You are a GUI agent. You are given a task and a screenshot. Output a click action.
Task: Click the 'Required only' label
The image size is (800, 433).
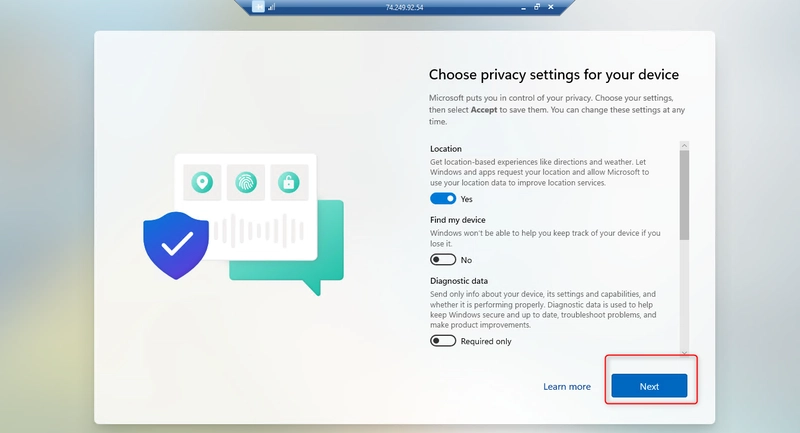coord(486,341)
